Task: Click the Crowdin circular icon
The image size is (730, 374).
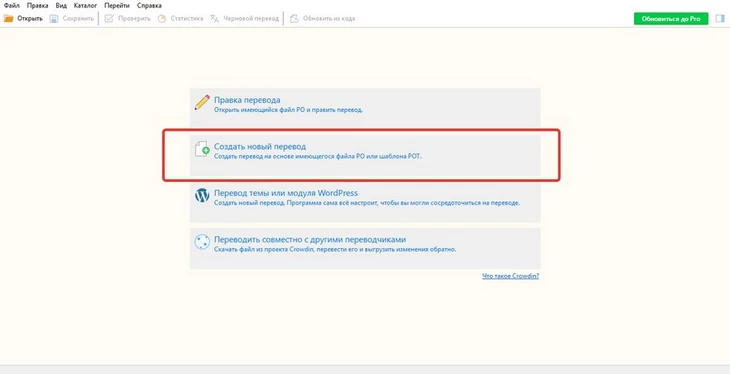Action: point(202,242)
